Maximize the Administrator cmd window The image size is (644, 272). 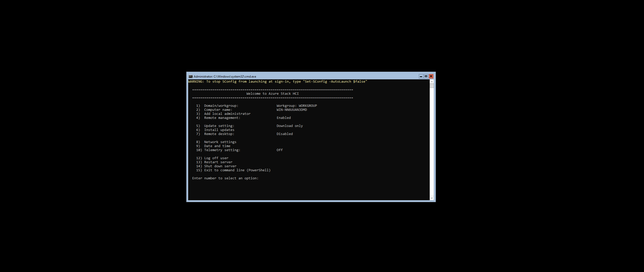click(x=426, y=76)
